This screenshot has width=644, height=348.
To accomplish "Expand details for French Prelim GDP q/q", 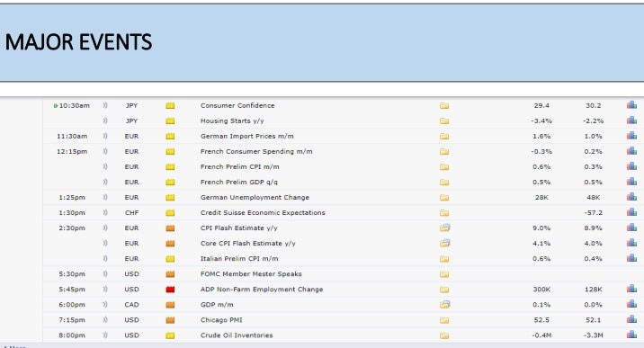I will [444, 183].
